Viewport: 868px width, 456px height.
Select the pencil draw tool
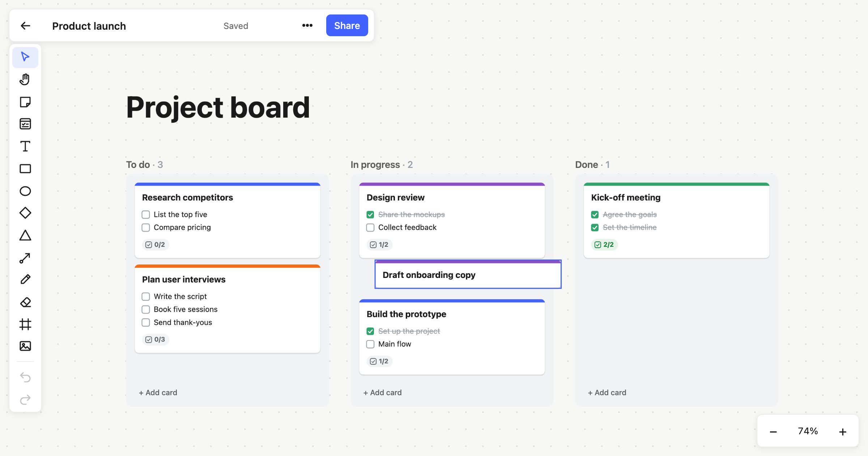pos(25,280)
